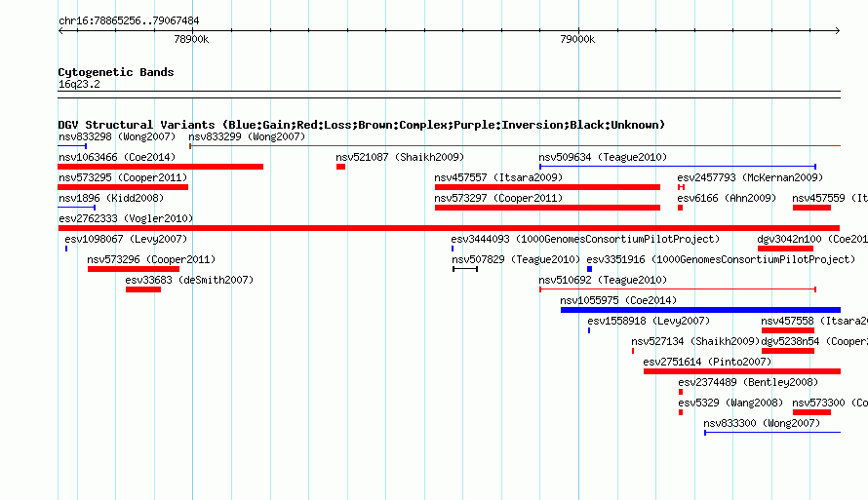Open the nsv457557 (Itsara2009) loss bar
Screen dimensions: 868x500
[x=547, y=187]
